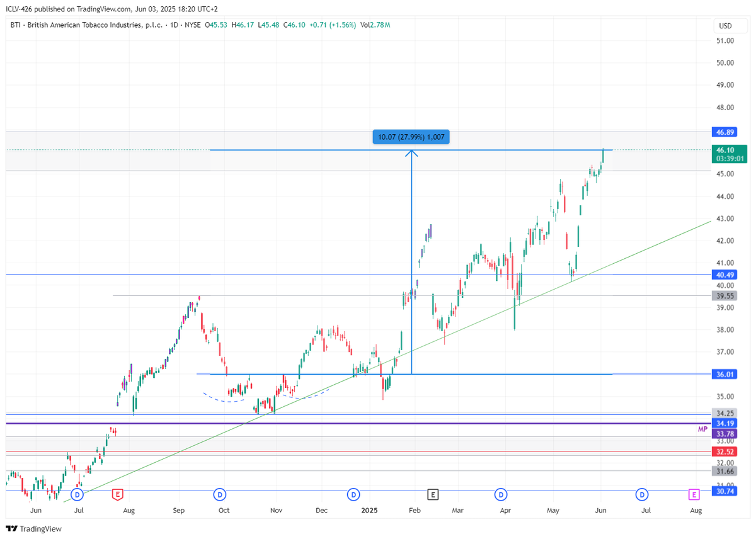The width and height of the screenshot is (756, 539).
Task: Click the Mar label on time axis
Action: pos(458,511)
